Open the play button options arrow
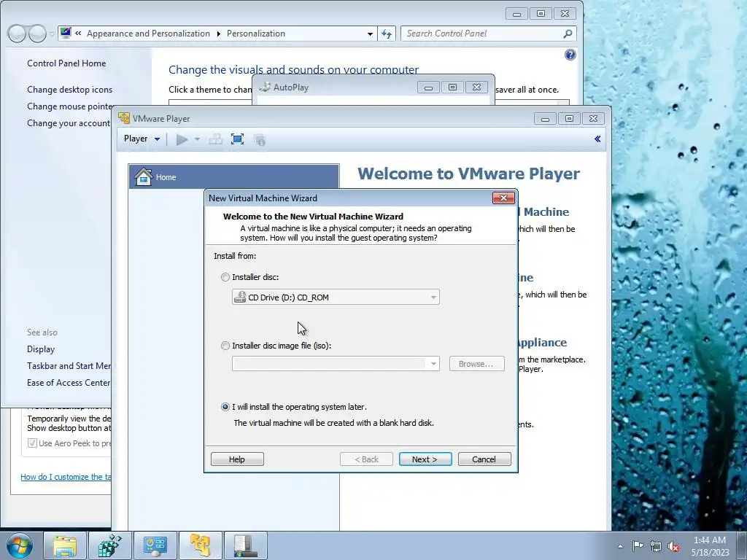Screen dimensions: 747x560 pyautogui.click(x=197, y=139)
